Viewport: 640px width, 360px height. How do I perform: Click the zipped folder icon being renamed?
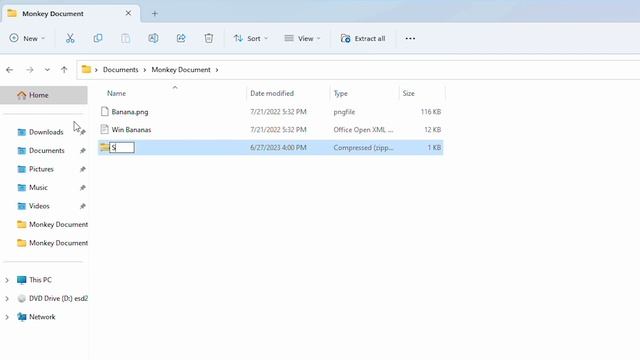click(x=104, y=147)
